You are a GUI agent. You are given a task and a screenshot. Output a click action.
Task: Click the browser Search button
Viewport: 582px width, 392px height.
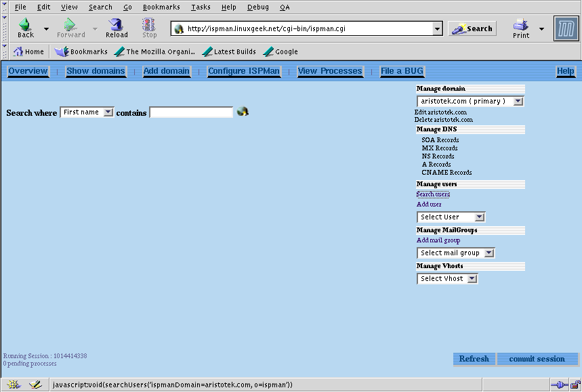coord(472,28)
